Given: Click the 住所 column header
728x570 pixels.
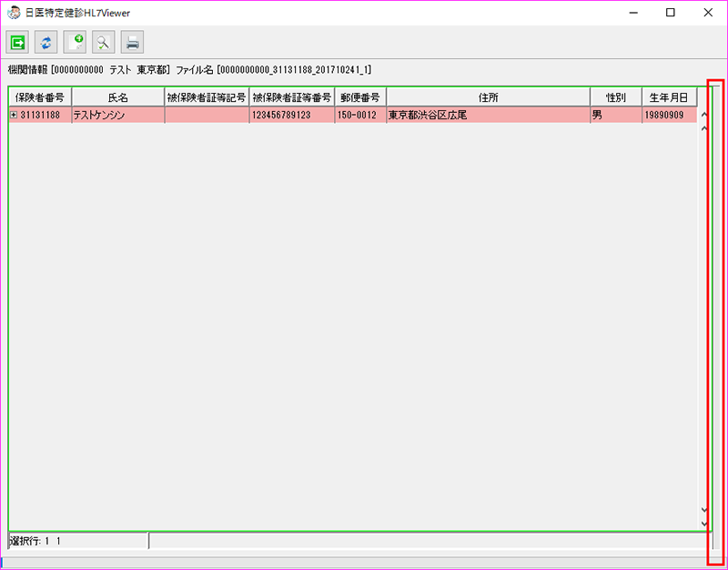Looking at the screenshot, I should coord(488,97).
